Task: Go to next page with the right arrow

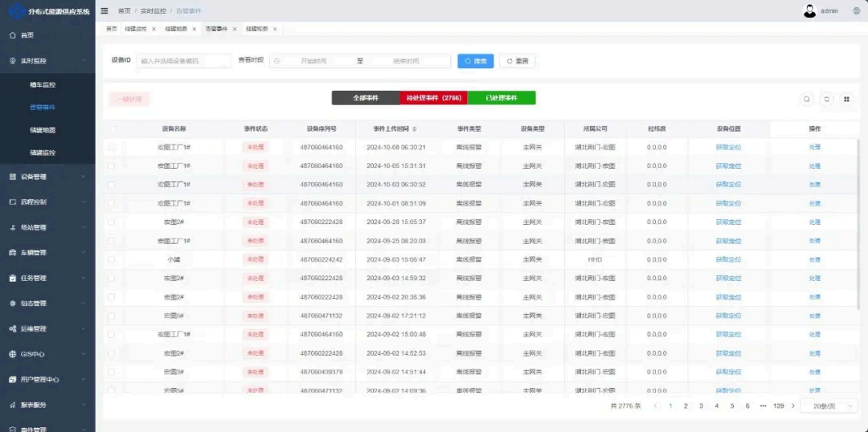Action: 792,406
